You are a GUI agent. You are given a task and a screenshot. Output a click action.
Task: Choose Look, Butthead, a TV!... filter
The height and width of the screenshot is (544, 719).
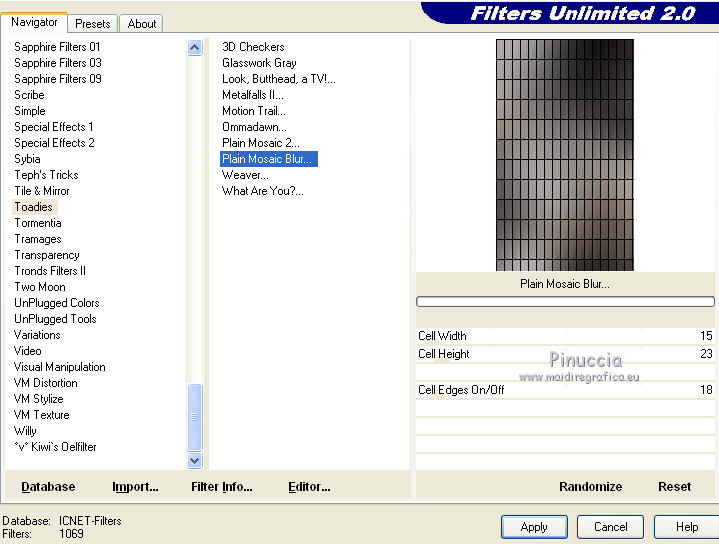pos(279,79)
